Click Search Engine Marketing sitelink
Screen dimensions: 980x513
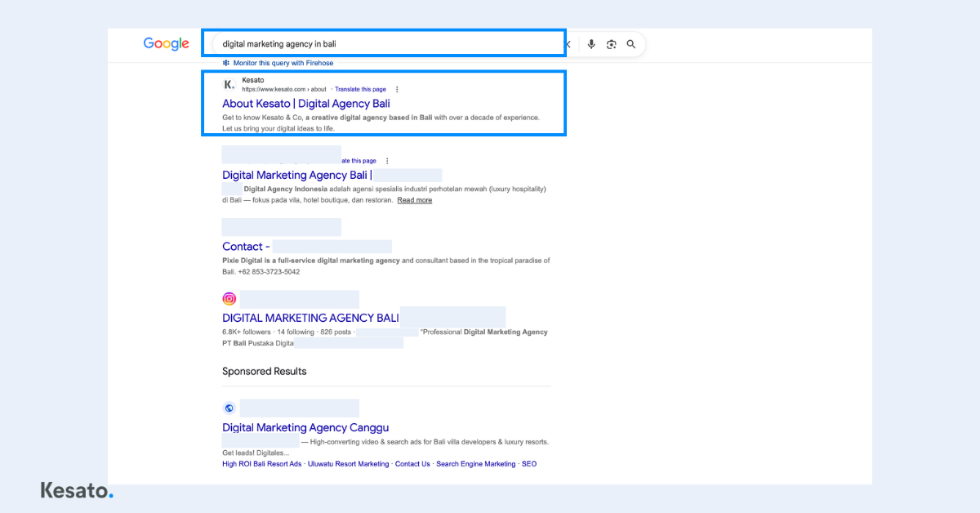[x=476, y=464]
